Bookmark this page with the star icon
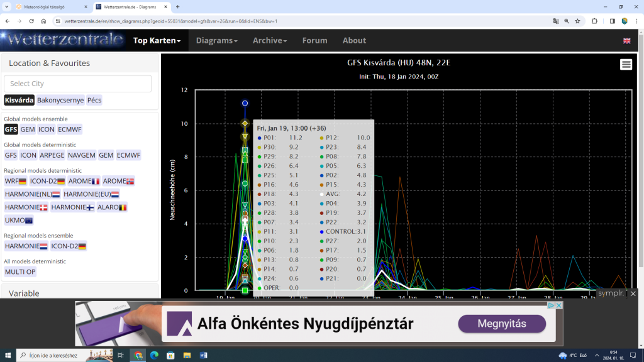 [x=577, y=21]
